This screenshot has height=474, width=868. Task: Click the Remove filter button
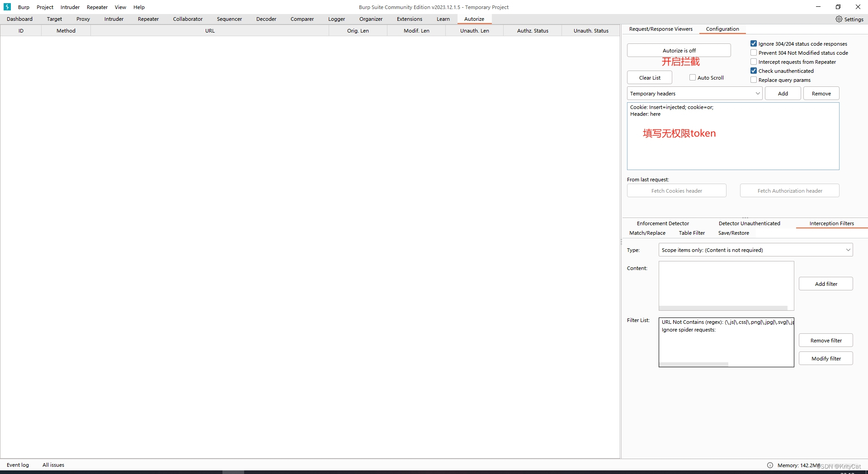click(826, 340)
